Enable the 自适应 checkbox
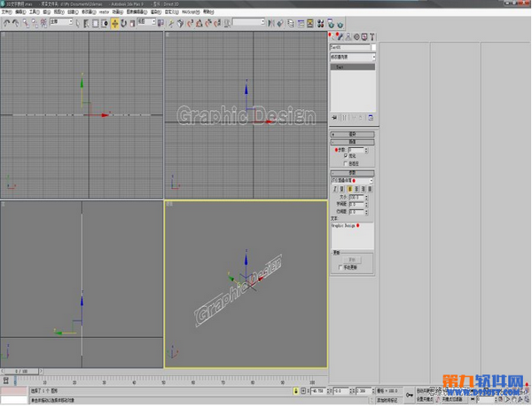The image size is (532, 408). (346, 163)
